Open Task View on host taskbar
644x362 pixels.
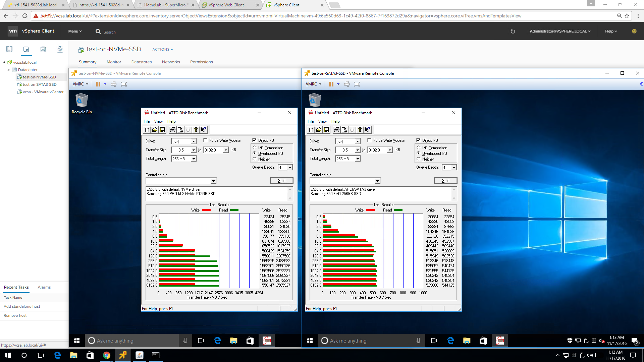pos(40,355)
